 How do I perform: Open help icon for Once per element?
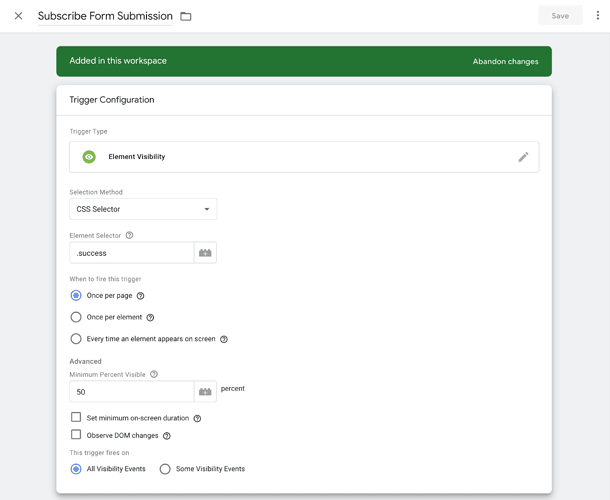click(150, 318)
